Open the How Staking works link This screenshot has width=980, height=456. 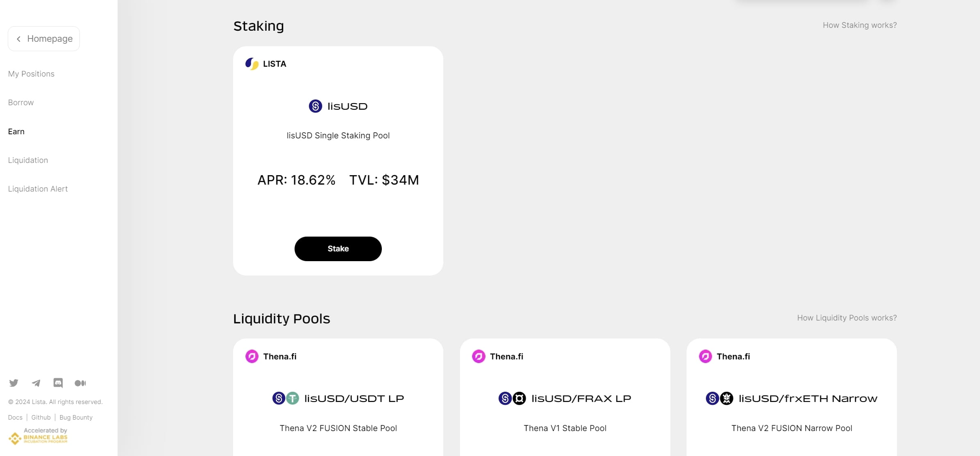click(x=860, y=25)
